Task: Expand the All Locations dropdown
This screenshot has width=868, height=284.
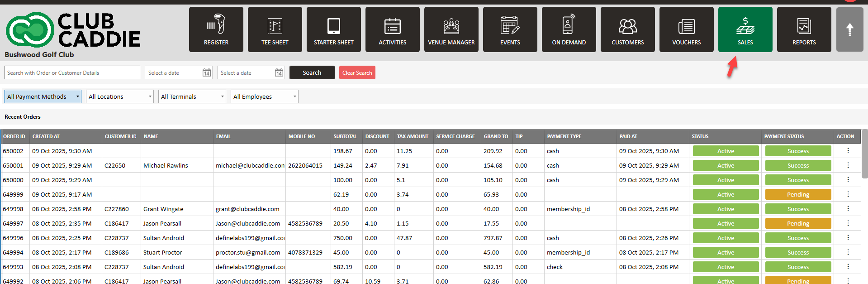Action: point(120,96)
